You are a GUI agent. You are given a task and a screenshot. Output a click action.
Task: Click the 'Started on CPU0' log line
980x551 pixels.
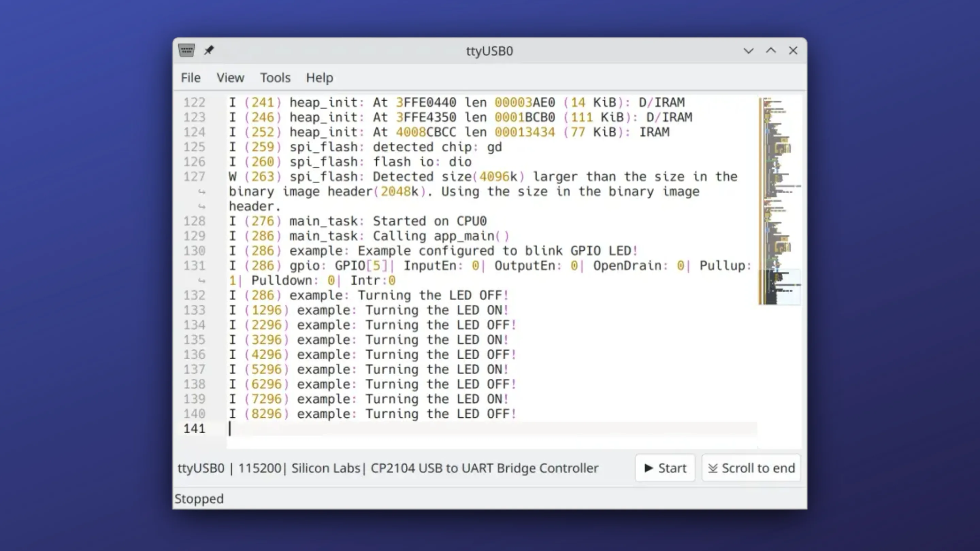pos(358,221)
